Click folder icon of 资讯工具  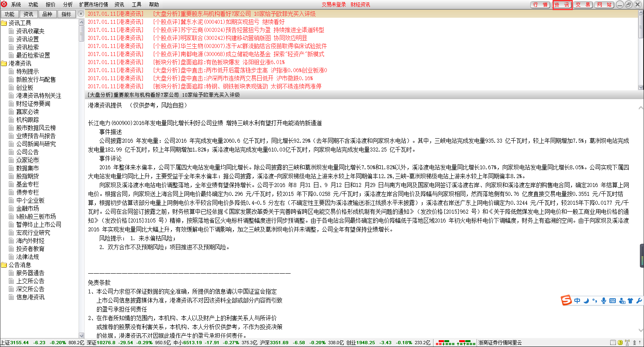4,23
